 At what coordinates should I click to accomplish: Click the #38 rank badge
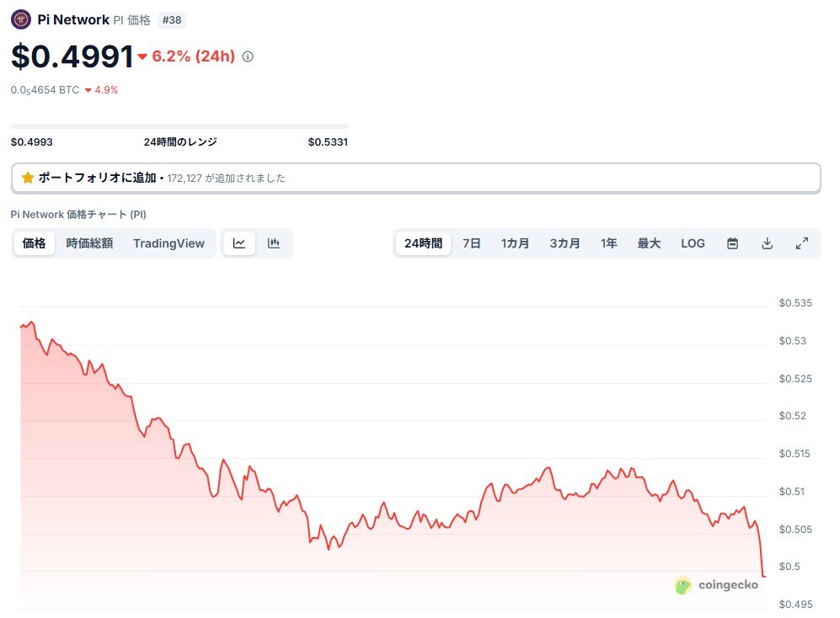click(172, 20)
